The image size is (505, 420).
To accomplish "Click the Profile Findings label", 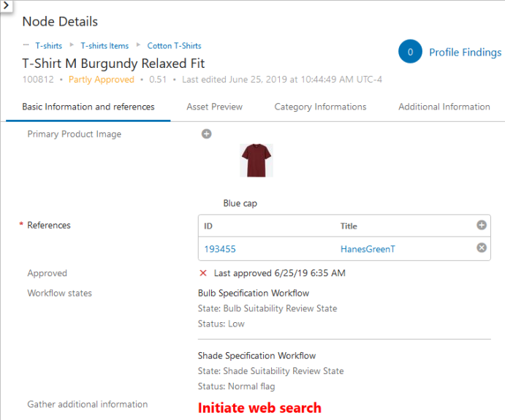I will tap(465, 52).
